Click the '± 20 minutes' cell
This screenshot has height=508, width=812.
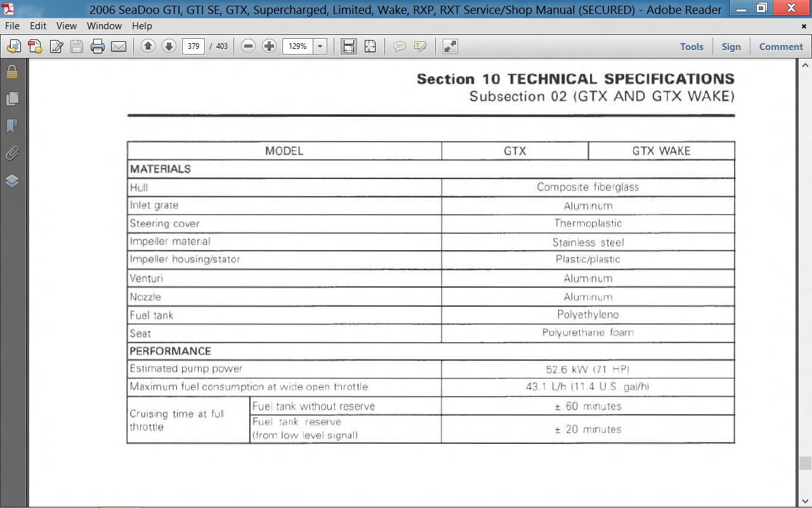[588, 429]
